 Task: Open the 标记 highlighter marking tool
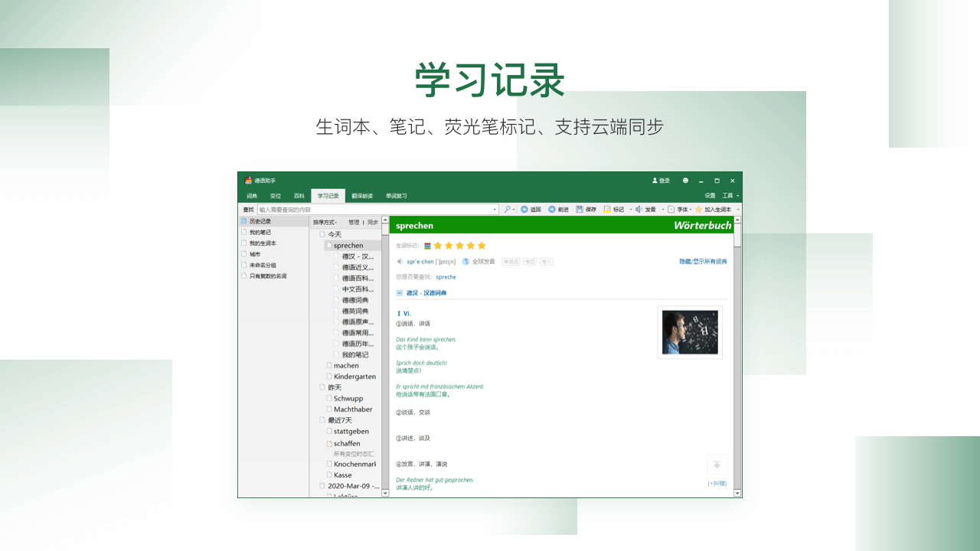click(x=606, y=209)
